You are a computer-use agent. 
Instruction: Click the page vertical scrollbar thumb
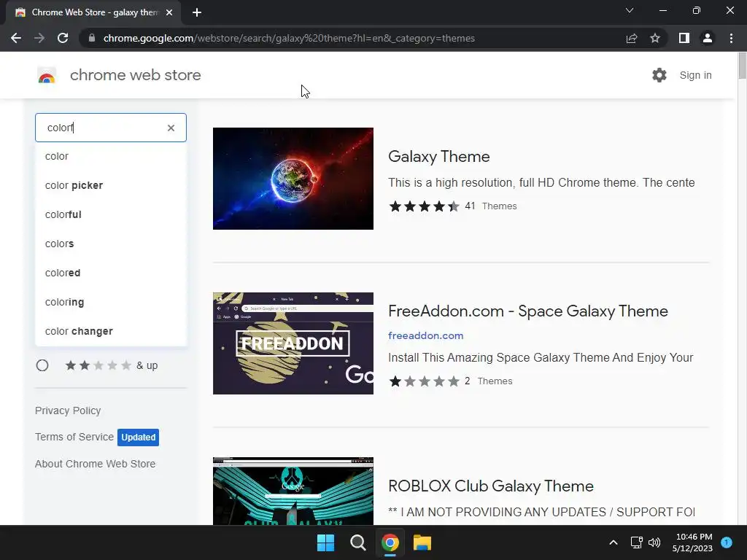coord(742,66)
